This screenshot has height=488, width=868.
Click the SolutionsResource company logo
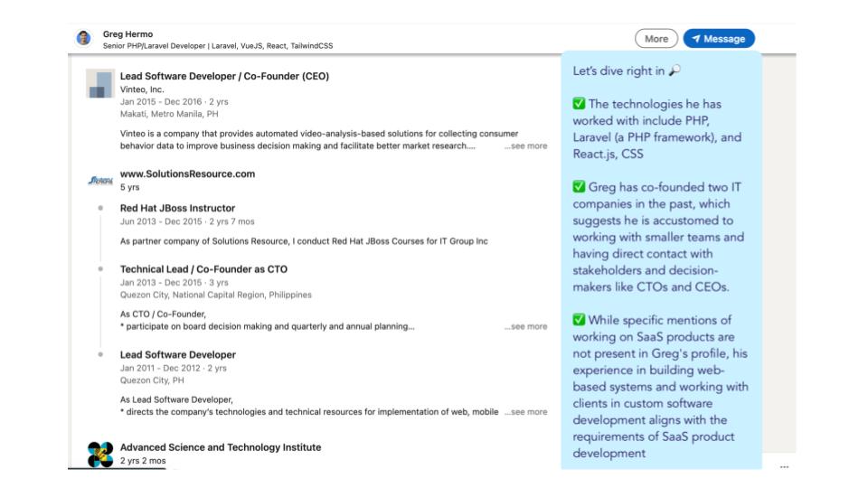pyautogui.click(x=100, y=181)
